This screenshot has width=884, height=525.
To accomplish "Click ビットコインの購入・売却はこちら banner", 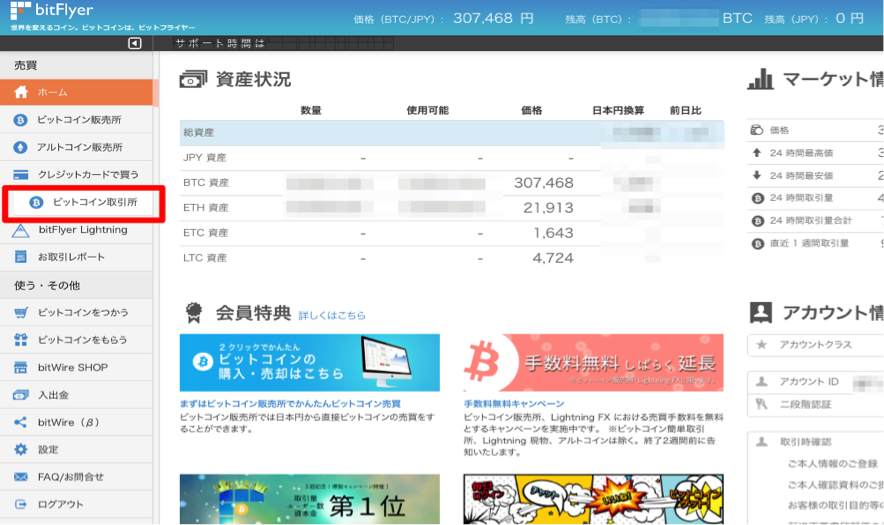I will pyautogui.click(x=310, y=363).
